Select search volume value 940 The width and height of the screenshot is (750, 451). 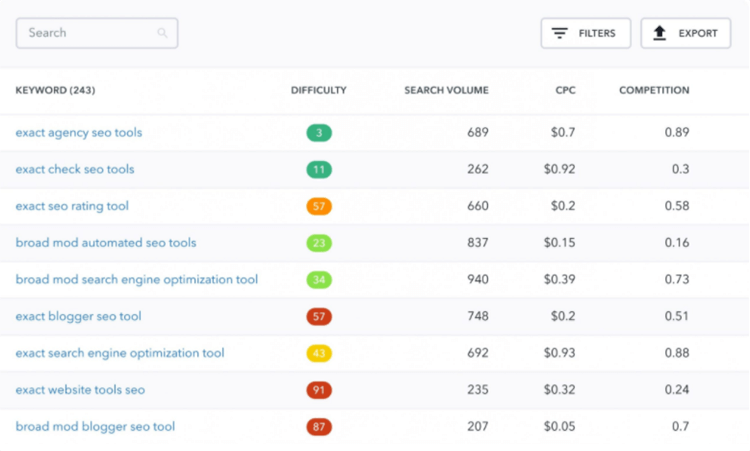pyautogui.click(x=478, y=280)
